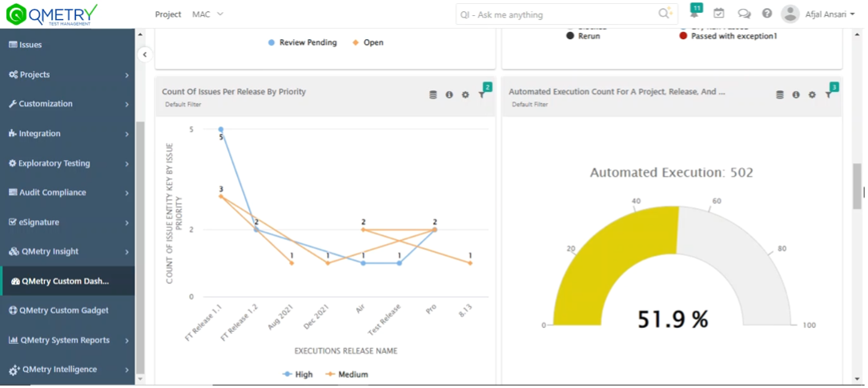This screenshot has height=388, width=868.
Task: Expand Exploratory Testing chevron arrow
Action: [x=127, y=164]
